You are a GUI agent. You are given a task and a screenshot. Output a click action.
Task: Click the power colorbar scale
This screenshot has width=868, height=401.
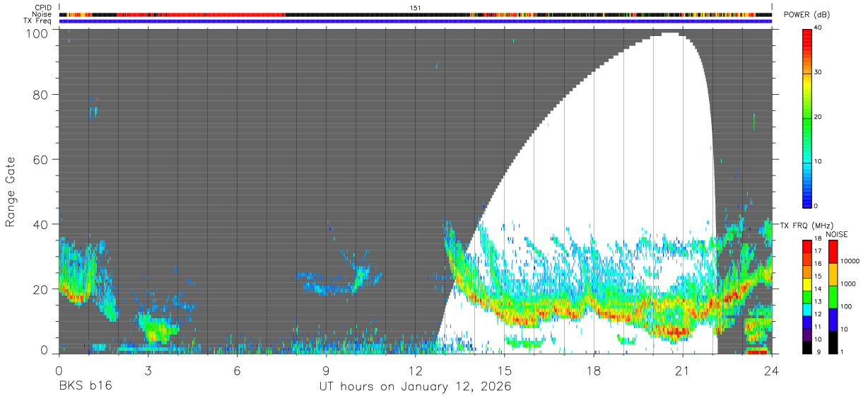click(x=807, y=117)
